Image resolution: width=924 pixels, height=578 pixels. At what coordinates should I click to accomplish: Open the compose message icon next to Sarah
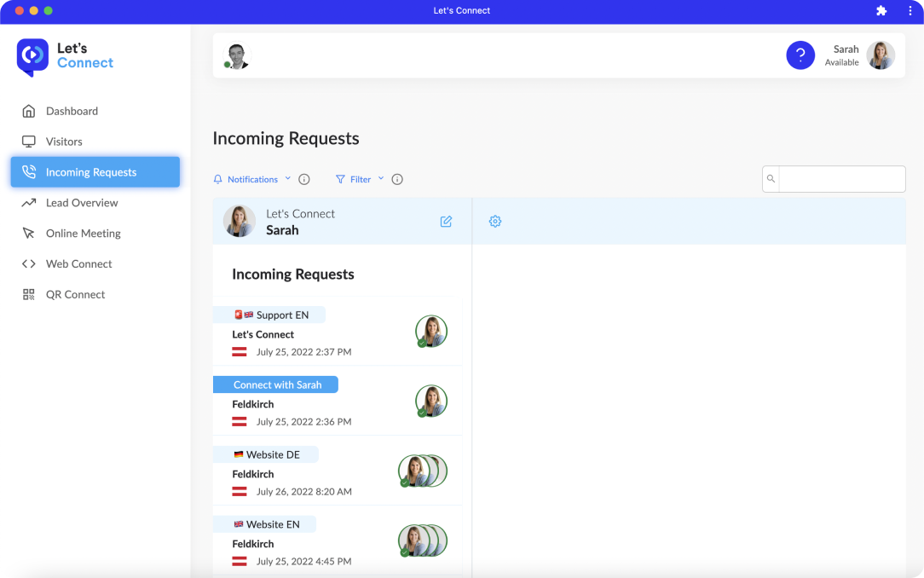pos(446,221)
